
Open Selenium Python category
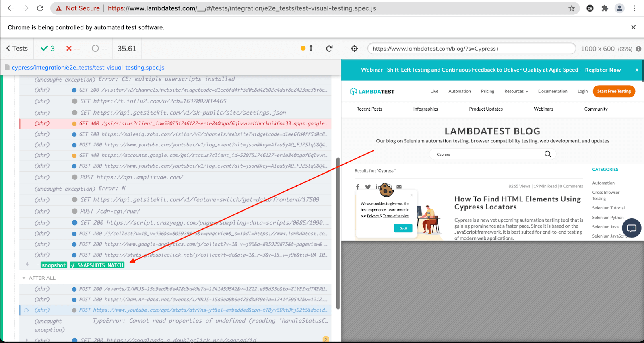point(608,218)
